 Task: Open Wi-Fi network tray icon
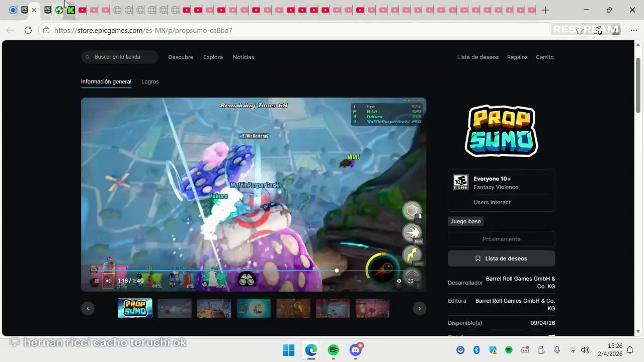tap(573, 350)
